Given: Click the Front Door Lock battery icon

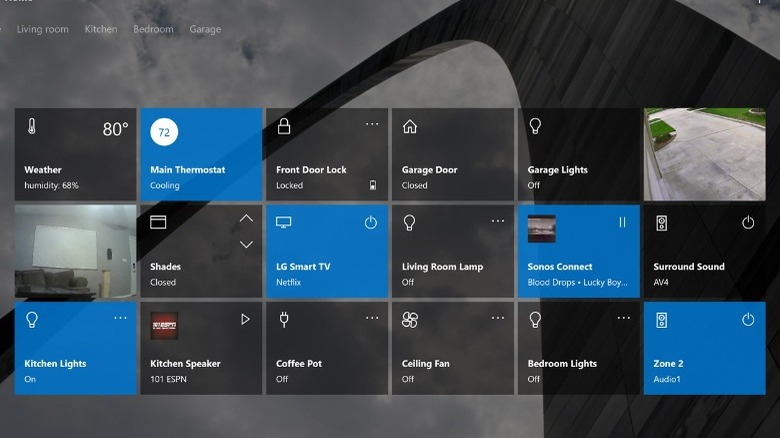Looking at the screenshot, I should (373, 185).
